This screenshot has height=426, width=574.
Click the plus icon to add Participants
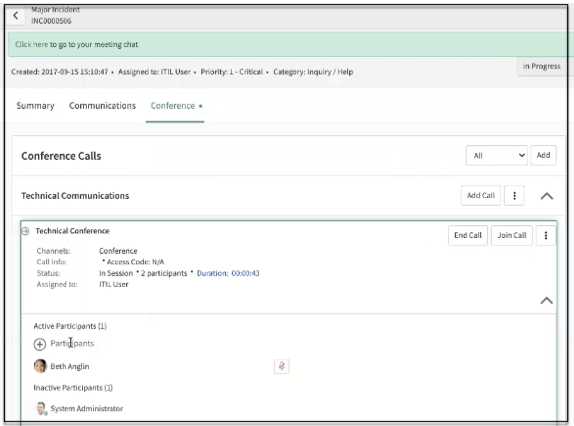40,344
